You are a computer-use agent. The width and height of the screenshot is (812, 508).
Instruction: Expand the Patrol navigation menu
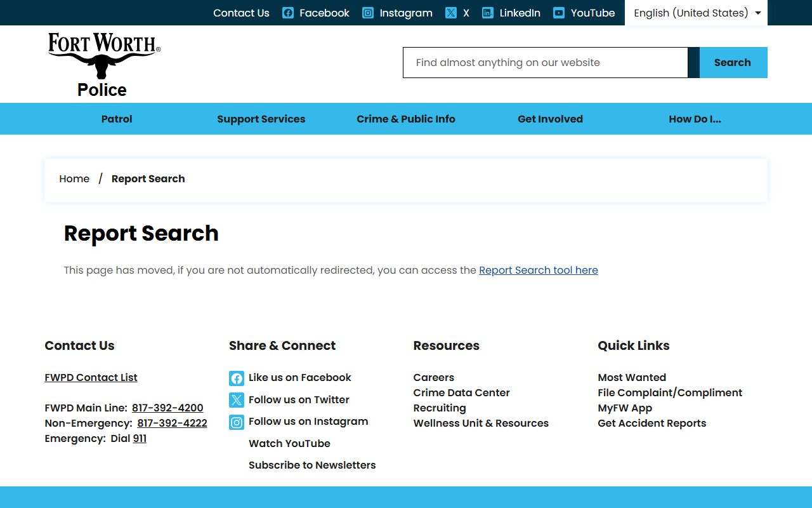[x=117, y=119]
